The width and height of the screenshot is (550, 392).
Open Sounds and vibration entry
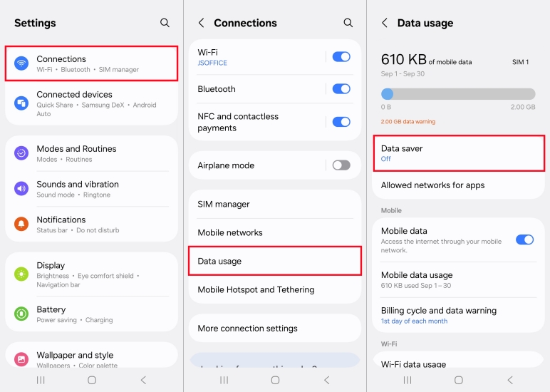pyautogui.click(x=92, y=189)
